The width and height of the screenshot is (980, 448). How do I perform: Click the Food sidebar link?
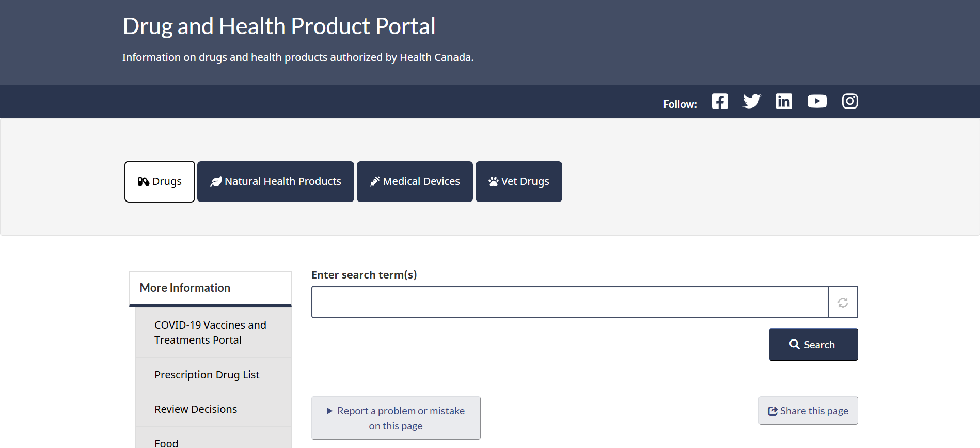(x=166, y=443)
